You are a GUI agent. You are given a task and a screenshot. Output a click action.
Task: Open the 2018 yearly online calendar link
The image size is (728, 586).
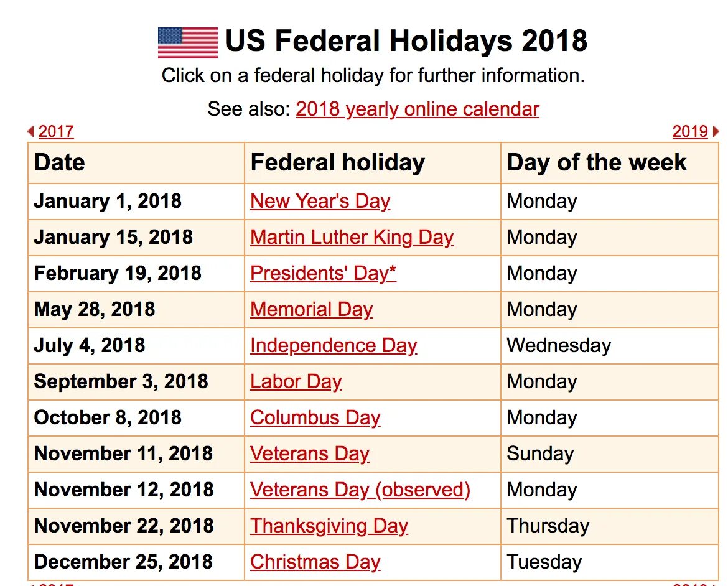(417, 109)
